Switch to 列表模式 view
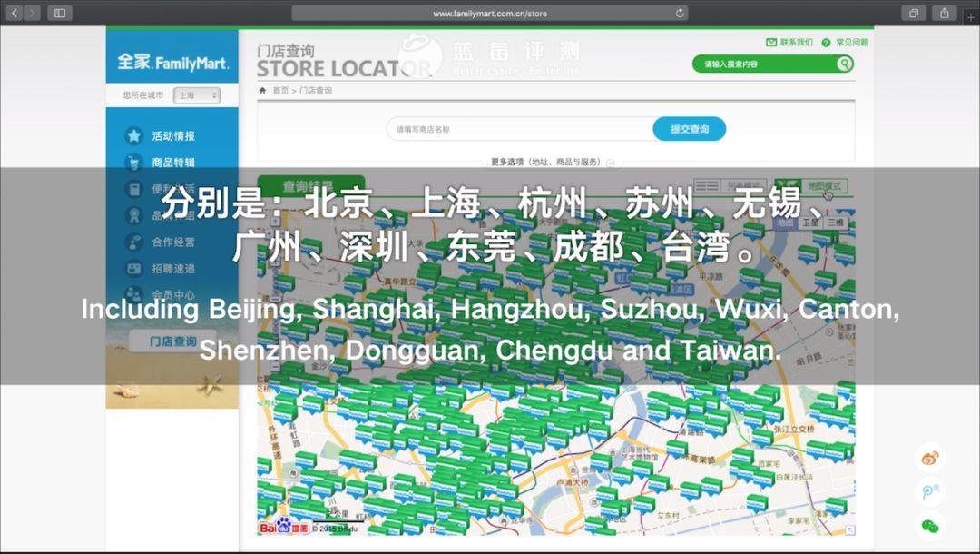The height and width of the screenshot is (554, 980). click(730, 185)
